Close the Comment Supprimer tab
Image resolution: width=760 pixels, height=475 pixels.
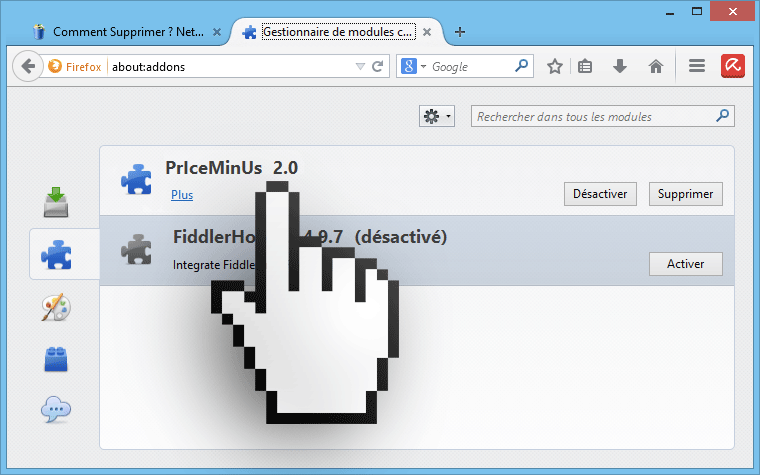pyautogui.click(x=217, y=32)
